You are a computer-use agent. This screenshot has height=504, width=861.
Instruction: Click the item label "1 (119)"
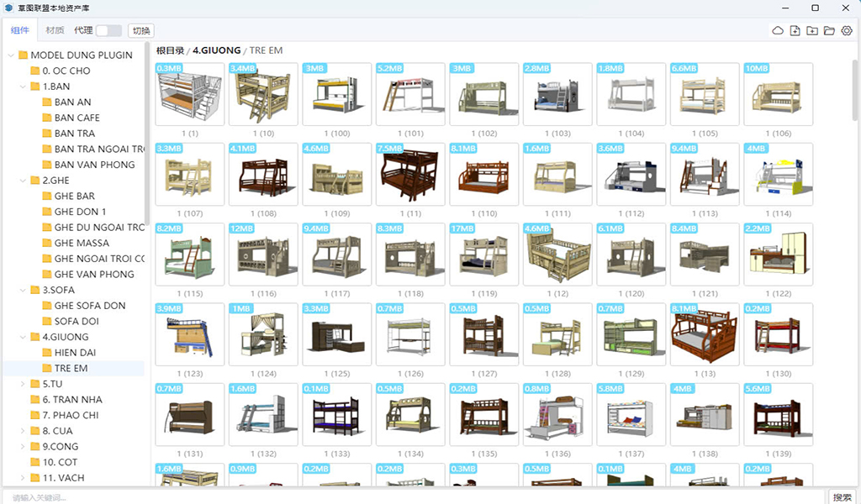(484, 294)
